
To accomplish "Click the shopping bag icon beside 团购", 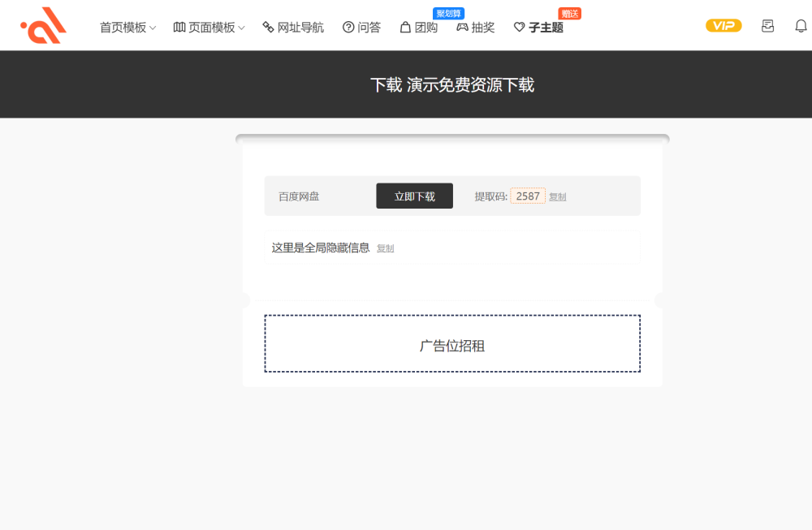I will 405,27.
